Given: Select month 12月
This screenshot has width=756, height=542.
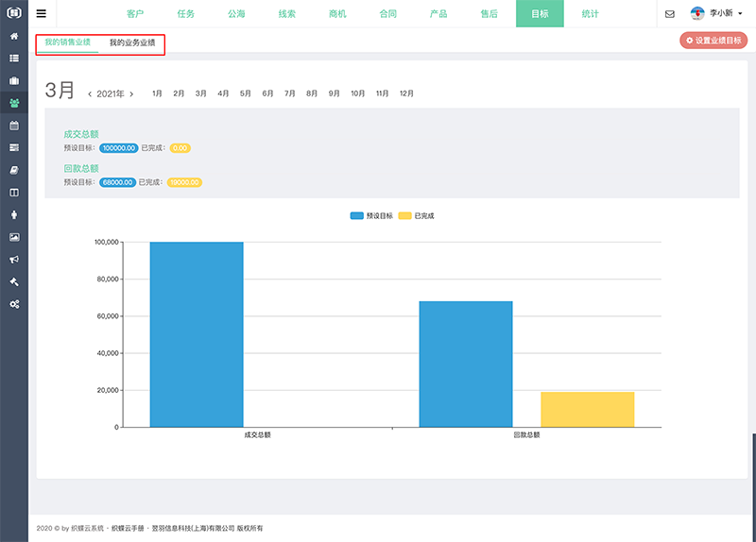Looking at the screenshot, I should (406, 93).
